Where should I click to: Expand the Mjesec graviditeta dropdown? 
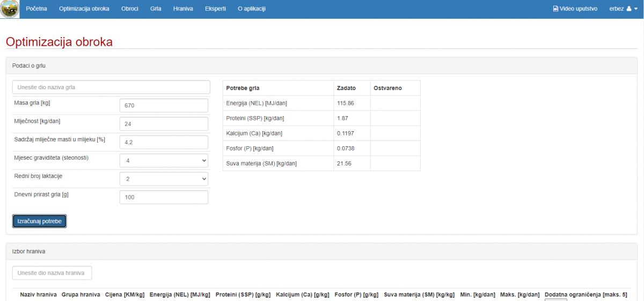coord(163,160)
